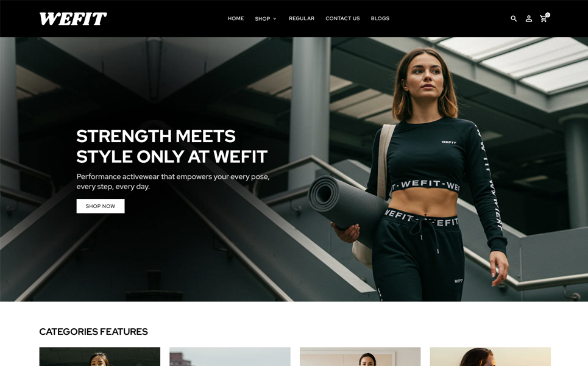Expand the chevron next to SHOP
588x366 pixels.
274,19
